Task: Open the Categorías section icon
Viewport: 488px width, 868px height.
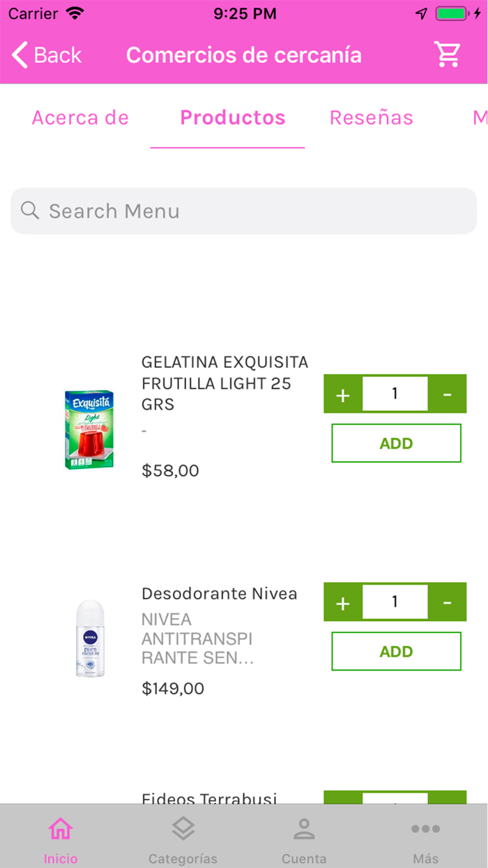Action: pyautogui.click(x=183, y=828)
